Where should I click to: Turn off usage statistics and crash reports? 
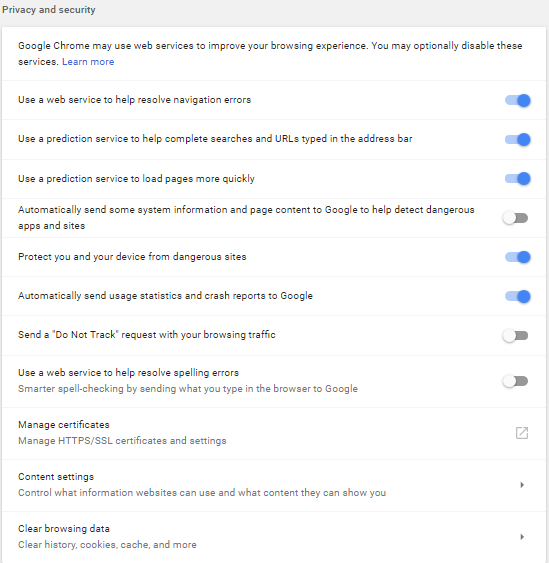tap(517, 296)
